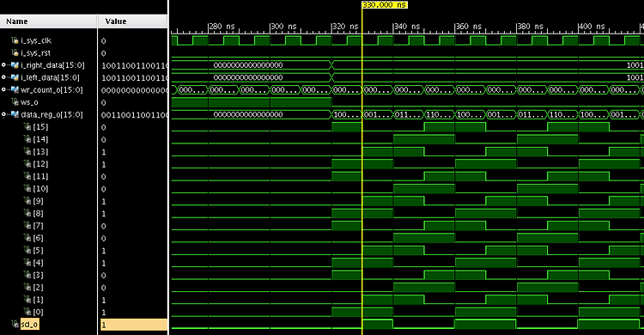Screen dimensions: 644x335
Task: Click the i_left_data[15:0] bus icon
Action: tap(15, 77)
